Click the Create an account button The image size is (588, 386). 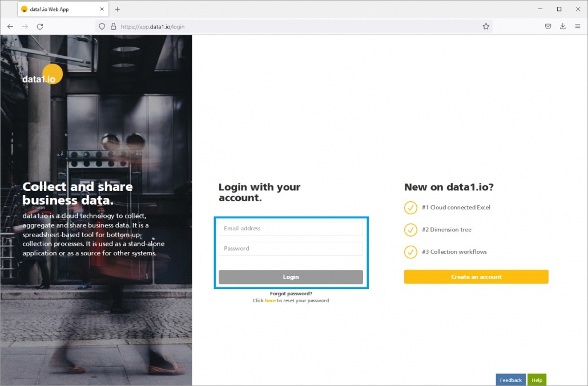pyautogui.click(x=476, y=277)
